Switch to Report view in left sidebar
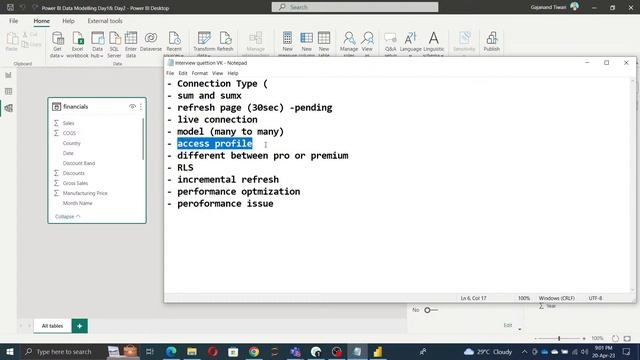The height and width of the screenshot is (360, 640). point(9,75)
